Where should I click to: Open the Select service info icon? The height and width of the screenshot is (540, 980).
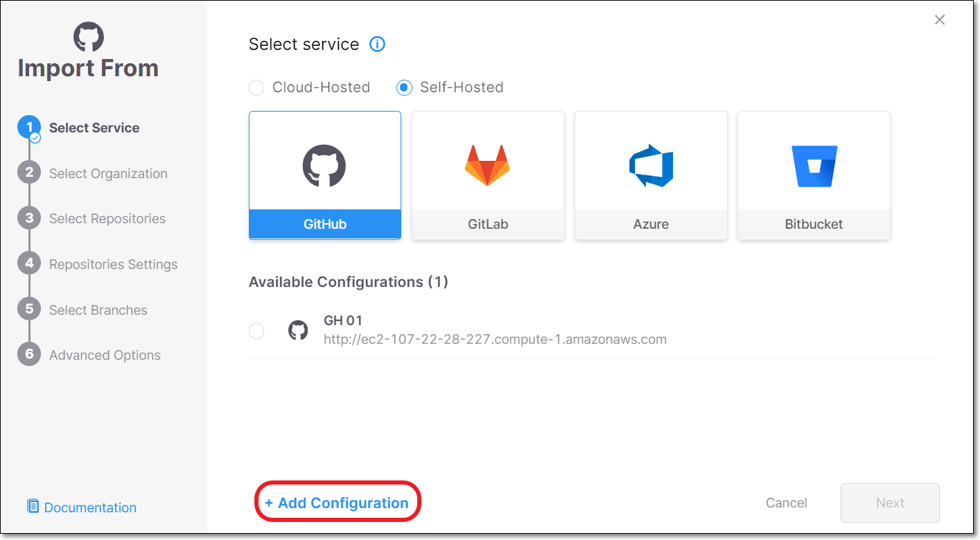point(377,44)
